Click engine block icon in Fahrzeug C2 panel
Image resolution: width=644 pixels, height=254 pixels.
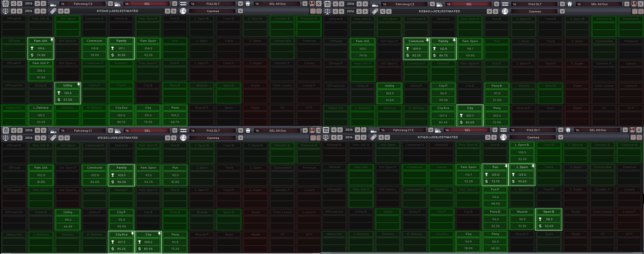pos(505,4)
